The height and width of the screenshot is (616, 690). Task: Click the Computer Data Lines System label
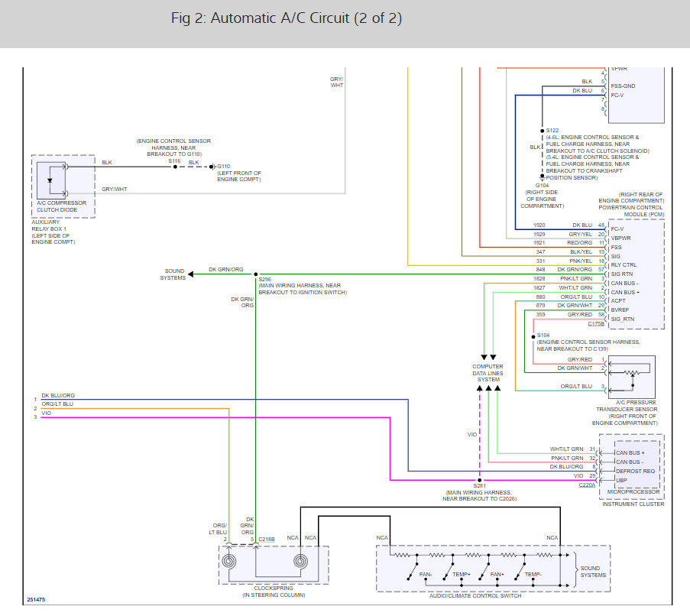tap(488, 373)
